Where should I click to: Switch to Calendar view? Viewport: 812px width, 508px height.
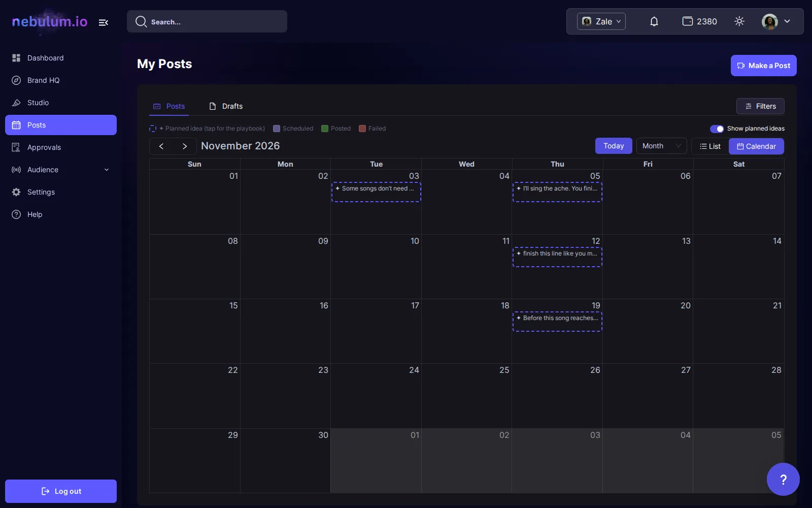click(x=756, y=146)
